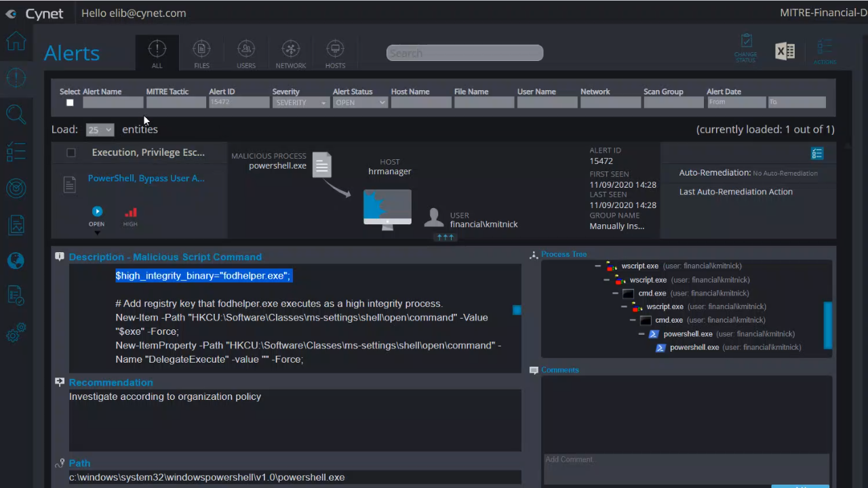Click the Alert Name filter field
868x488 pixels.
pyautogui.click(x=113, y=102)
